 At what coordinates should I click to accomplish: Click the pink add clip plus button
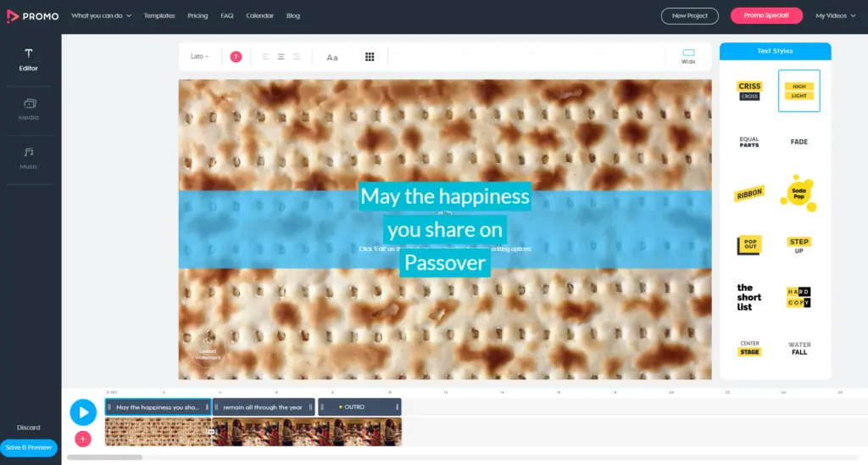pyautogui.click(x=82, y=439)
